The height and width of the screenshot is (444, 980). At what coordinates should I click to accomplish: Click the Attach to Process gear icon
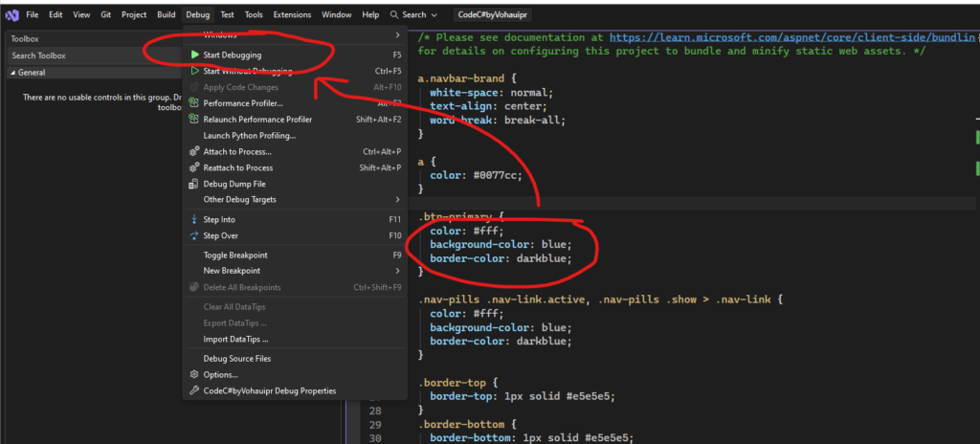[x=194, y=151]
